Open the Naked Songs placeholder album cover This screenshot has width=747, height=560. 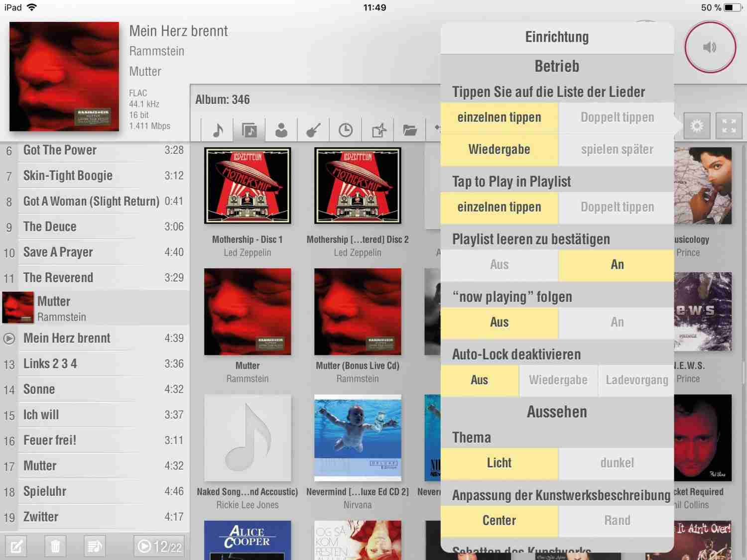(x=248, y=438)
